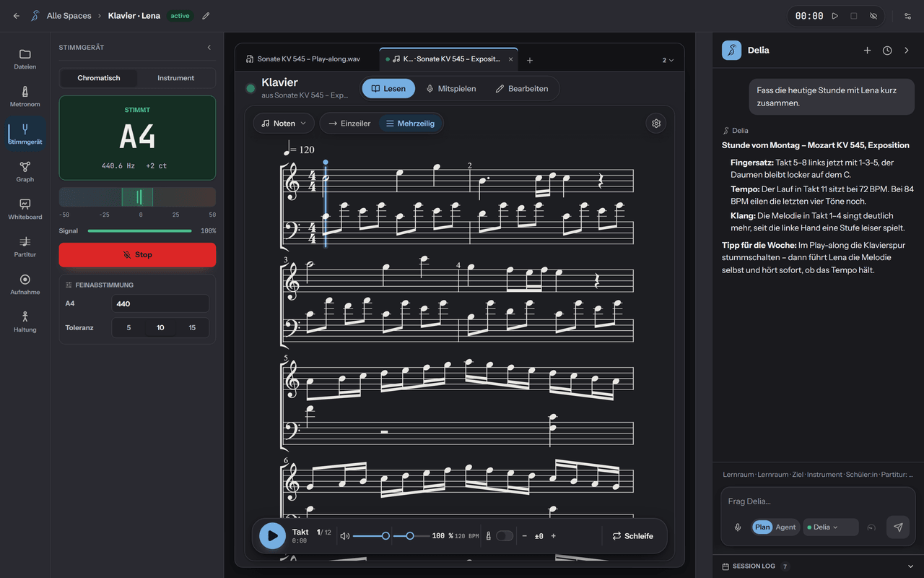Open the Whiteboard tool

(25, 210)
